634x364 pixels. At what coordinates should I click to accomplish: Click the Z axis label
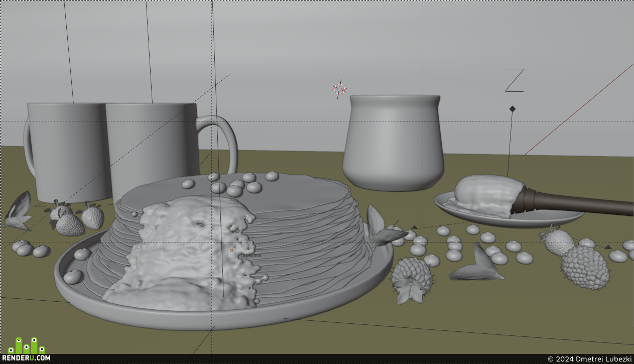[514, 80]
